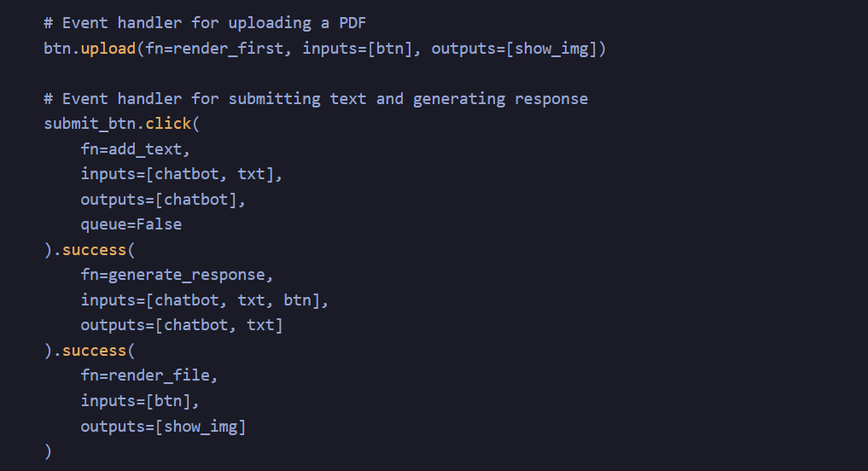
Task: Click 'outputs=[chatbot, txt]' line
Action: (x=182, y=325)
